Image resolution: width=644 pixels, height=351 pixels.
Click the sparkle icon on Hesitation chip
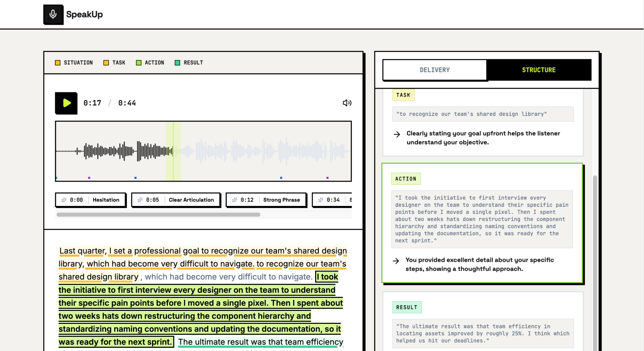64,200
